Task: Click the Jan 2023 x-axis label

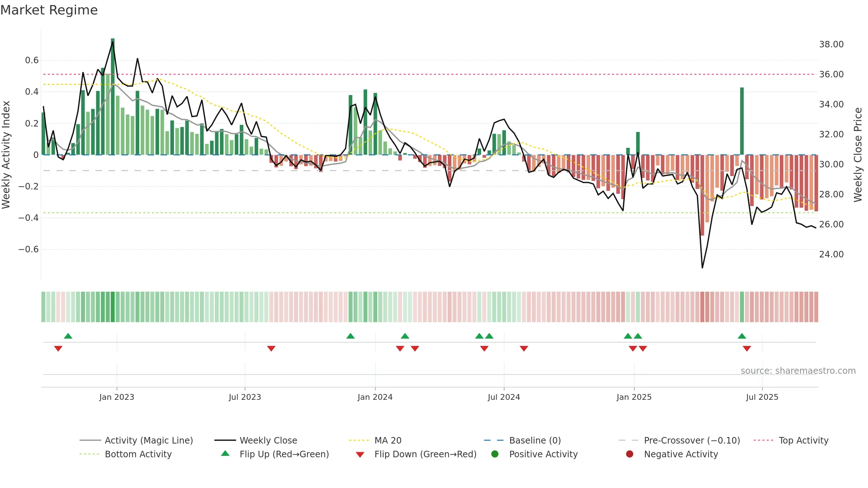Action: point(117,397)
